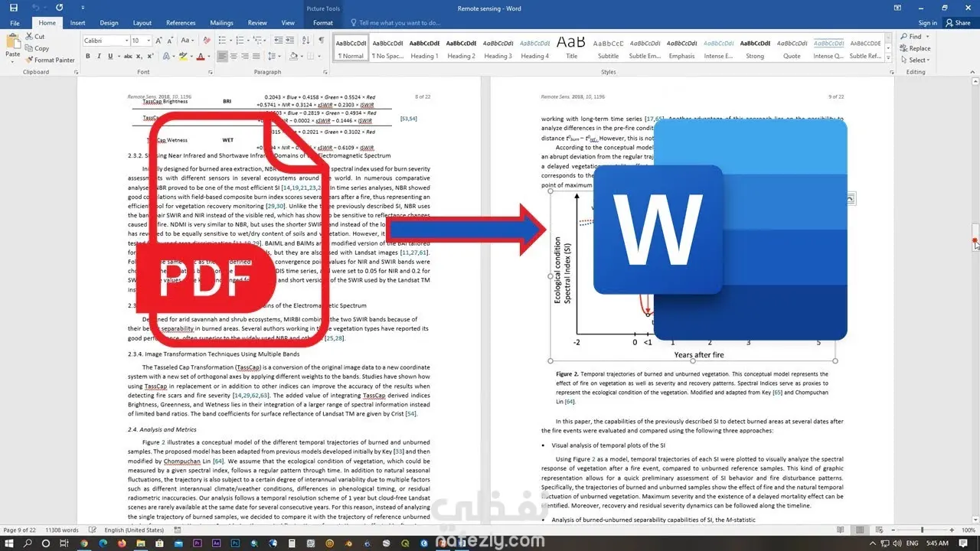Toggle Underline formatting
The image size is (980, 551).
click(x=109, y=57)
